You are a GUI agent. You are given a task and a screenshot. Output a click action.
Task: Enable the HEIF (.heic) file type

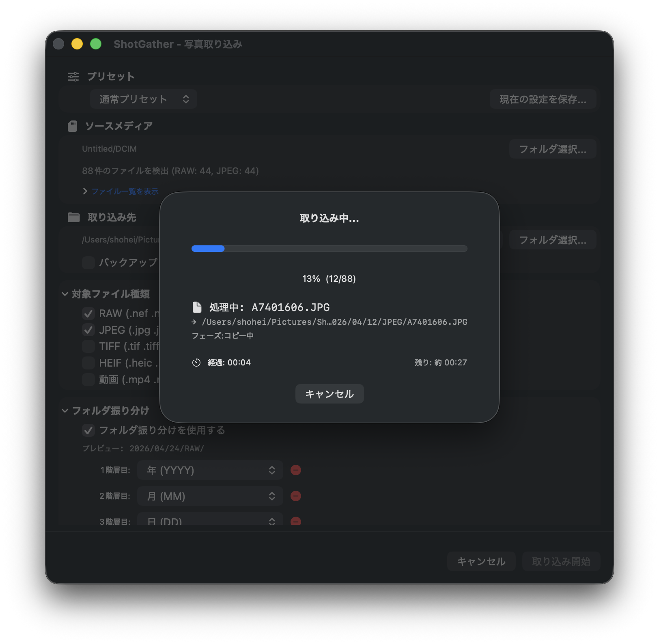point(88,363)
